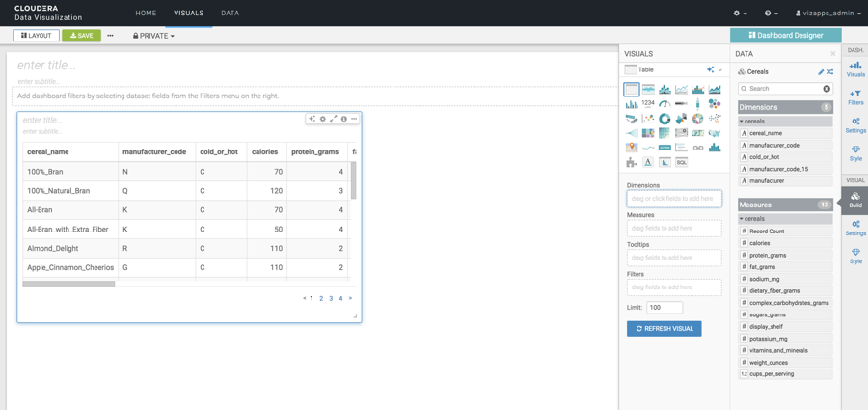Switch to the DATA tab

[x=230, y=14]
